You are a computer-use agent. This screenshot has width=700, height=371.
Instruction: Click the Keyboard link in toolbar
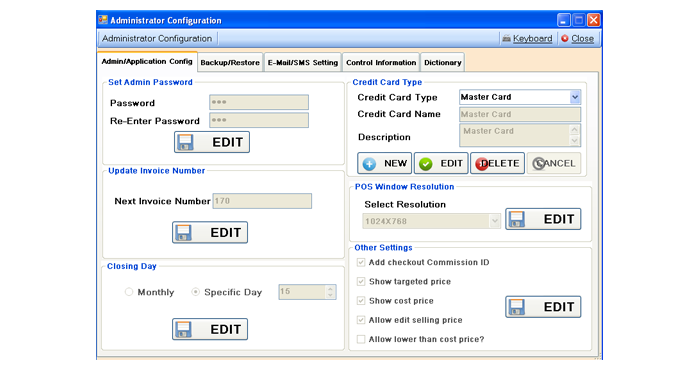pos(532,38)
